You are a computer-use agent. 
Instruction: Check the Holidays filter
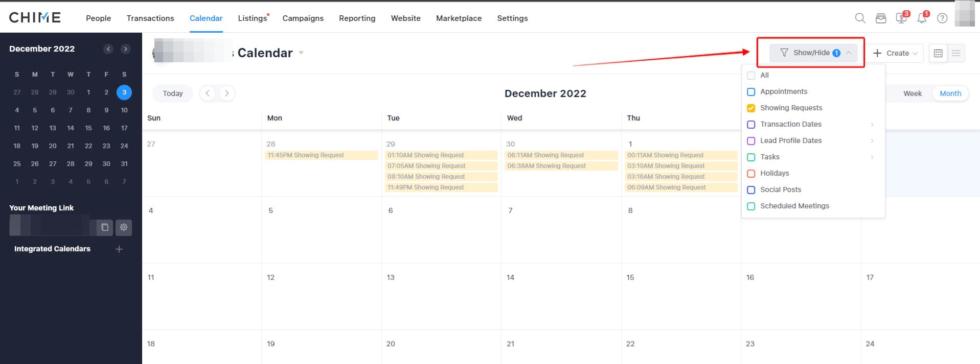pos(751,174)
